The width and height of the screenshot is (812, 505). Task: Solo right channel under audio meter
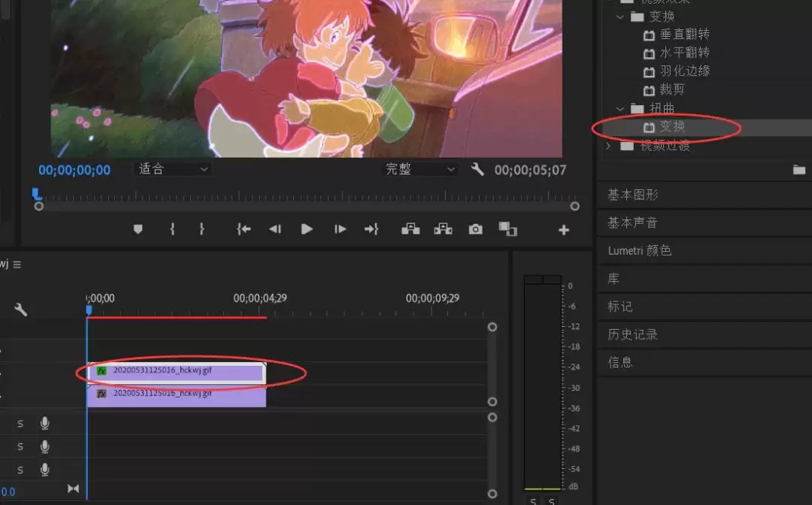point(552,500)
